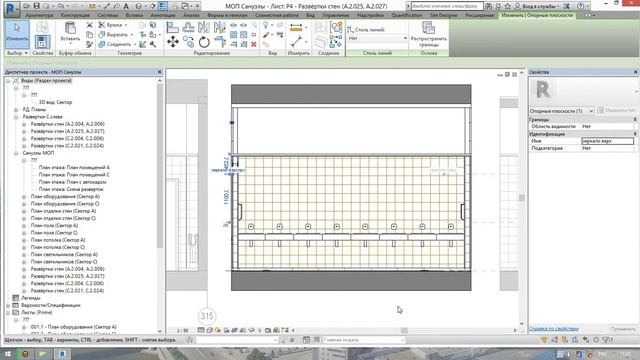This screenshot has width=640, height=360.
Task: Activate the Изменить (Modify) arrow tool
Action: pyautogui.click(x=17, y=33)
